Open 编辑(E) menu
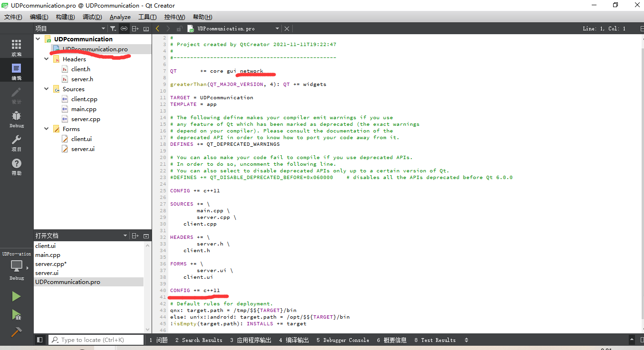 coord(39,17)
